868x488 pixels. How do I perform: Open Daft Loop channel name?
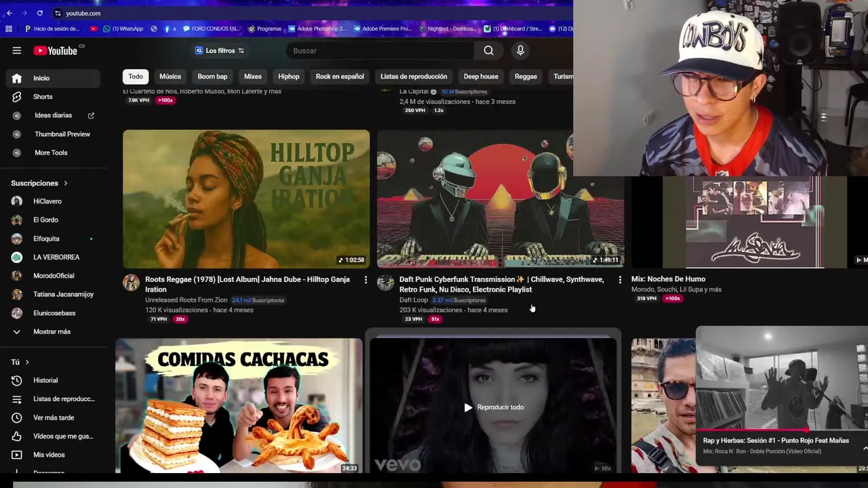tap(414, 300)
